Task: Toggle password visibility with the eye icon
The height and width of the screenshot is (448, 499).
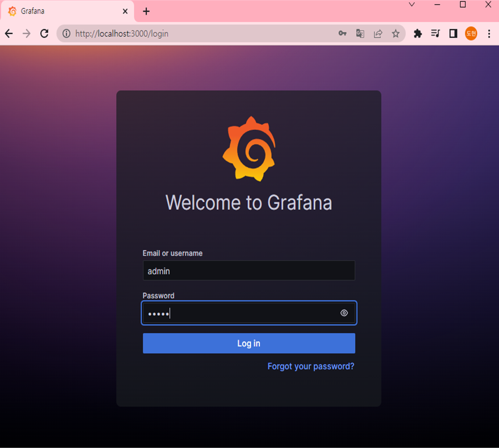Action: pyautogui.click(x=344, y=313)
